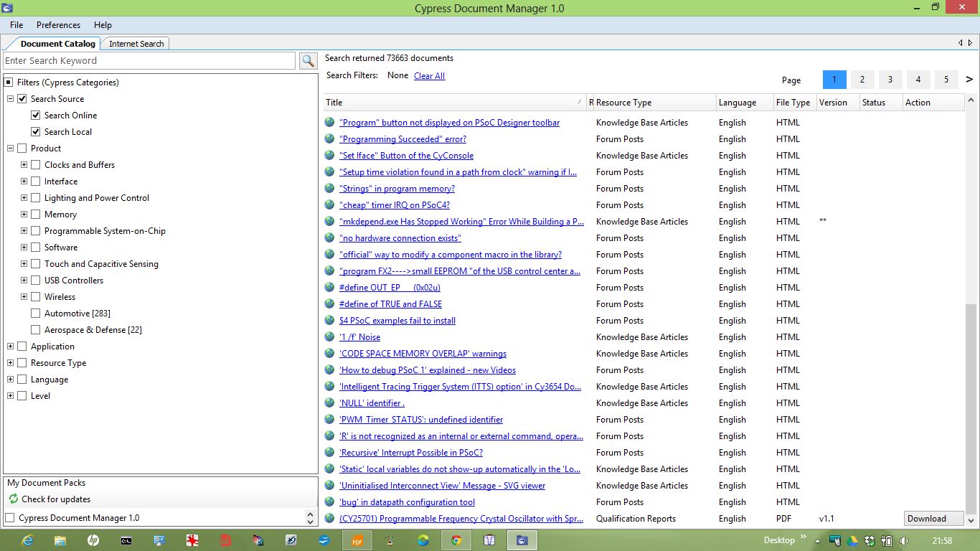Expand the Programmable System-on-Chip node
This screenshot has height=551, width=980.
pos(24,230)
